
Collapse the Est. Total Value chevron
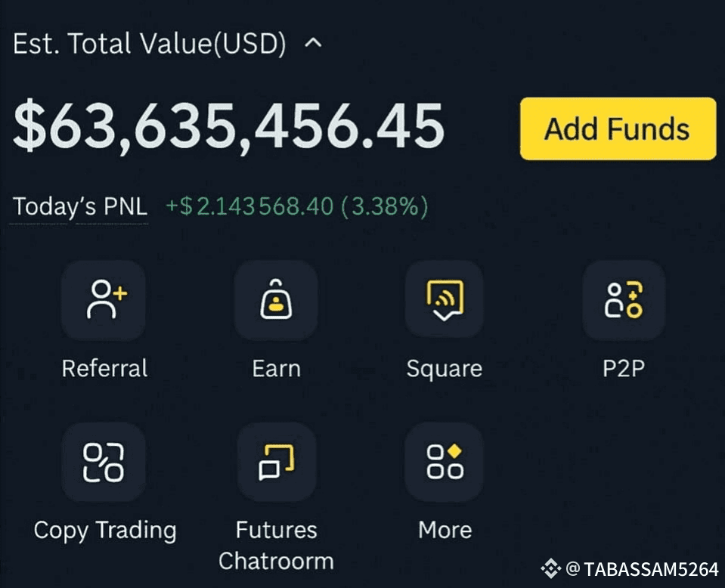pos(314,43)
